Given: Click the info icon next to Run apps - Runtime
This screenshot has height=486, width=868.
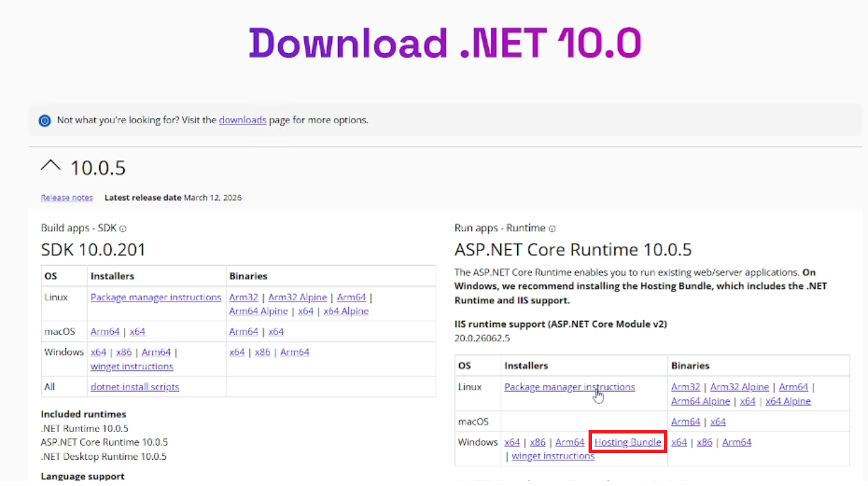Looking at the screenshot, I should (552, 228).
